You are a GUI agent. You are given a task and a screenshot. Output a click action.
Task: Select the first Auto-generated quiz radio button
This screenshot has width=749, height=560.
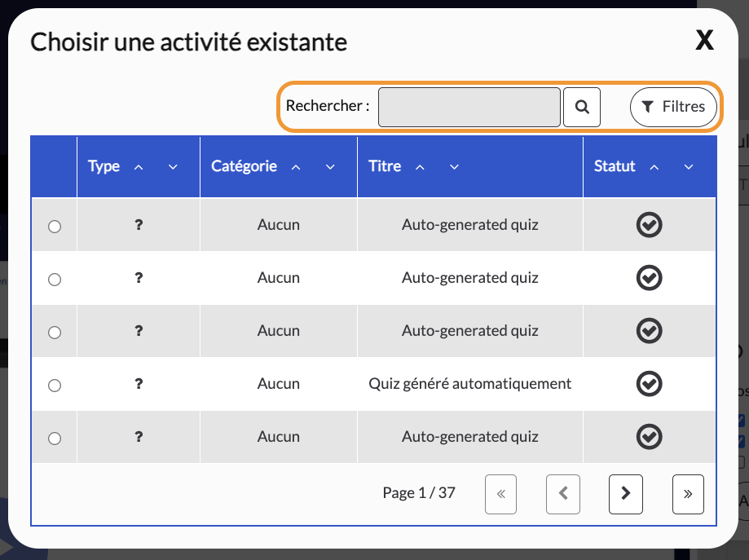coord(55,226)
